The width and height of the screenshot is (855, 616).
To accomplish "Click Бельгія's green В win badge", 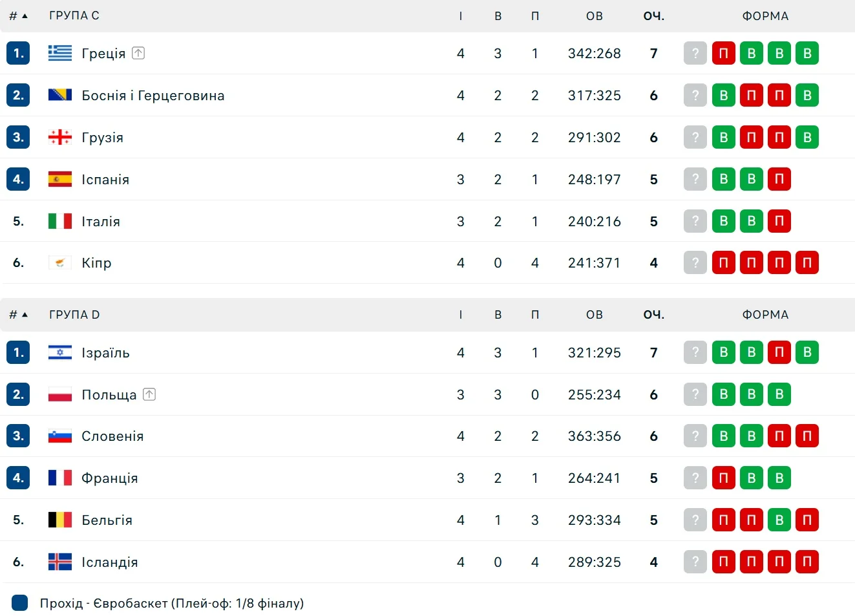I will [779, 520].
